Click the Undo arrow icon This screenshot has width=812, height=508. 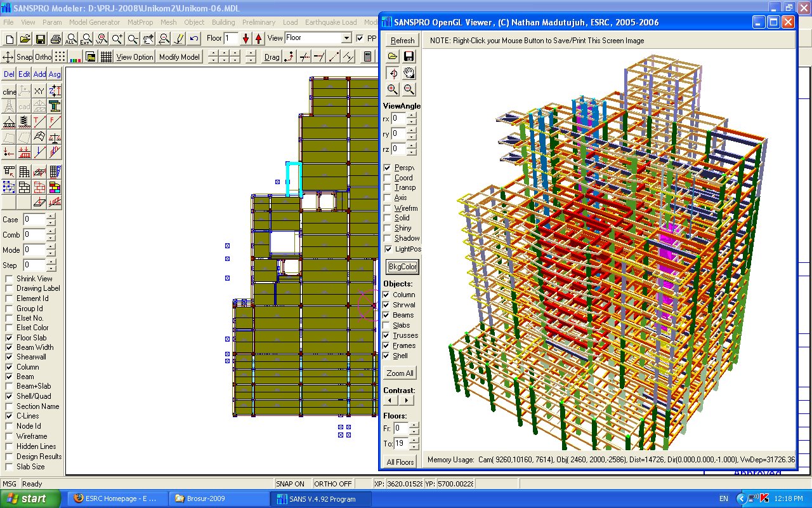tap(194, 39)
